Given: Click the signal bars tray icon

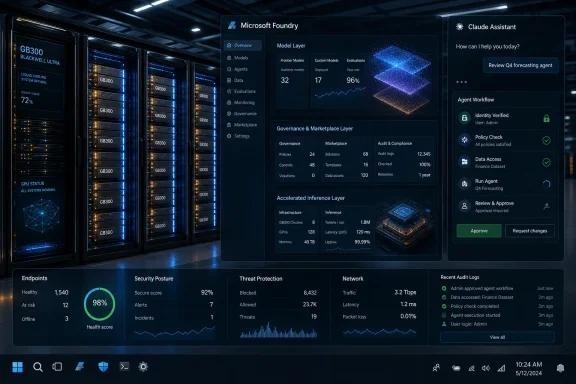Looking at the screenshot, I should (501, 368).
